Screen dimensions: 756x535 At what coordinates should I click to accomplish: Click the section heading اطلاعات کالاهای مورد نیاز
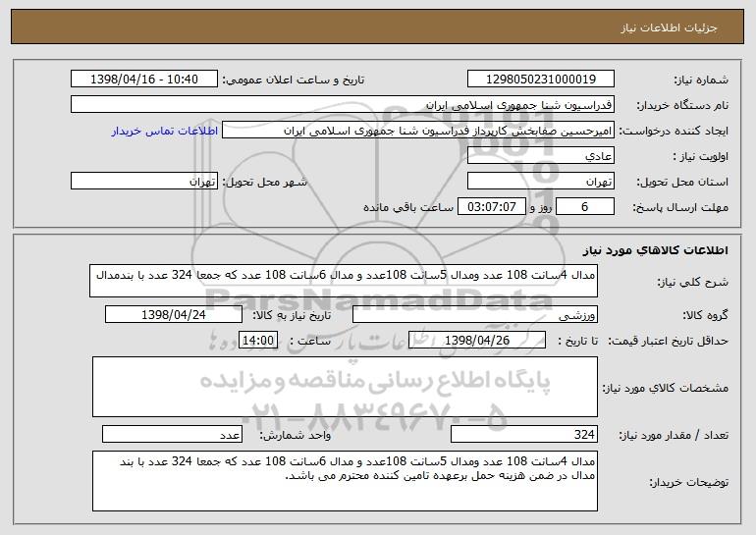(655, 250)
